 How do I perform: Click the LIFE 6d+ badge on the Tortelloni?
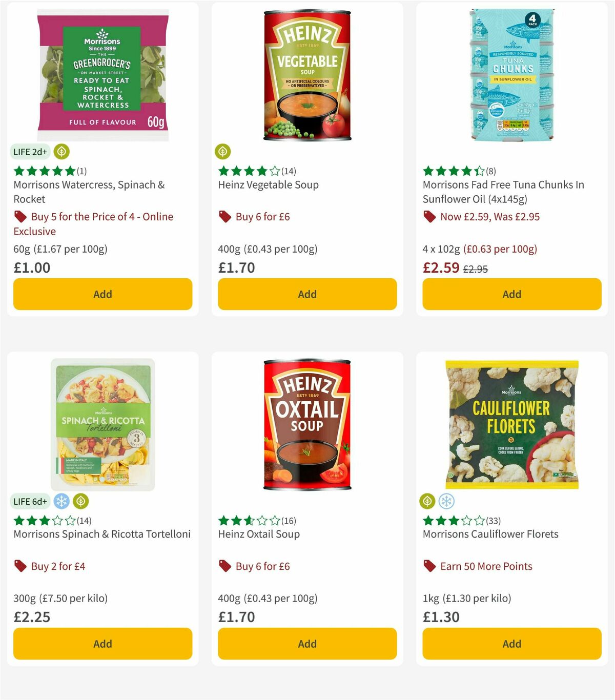coord(30,501)
